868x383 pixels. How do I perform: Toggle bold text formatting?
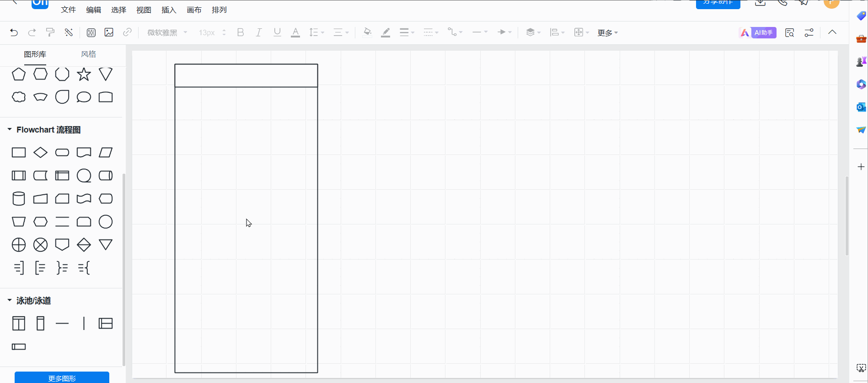(241, 32)
